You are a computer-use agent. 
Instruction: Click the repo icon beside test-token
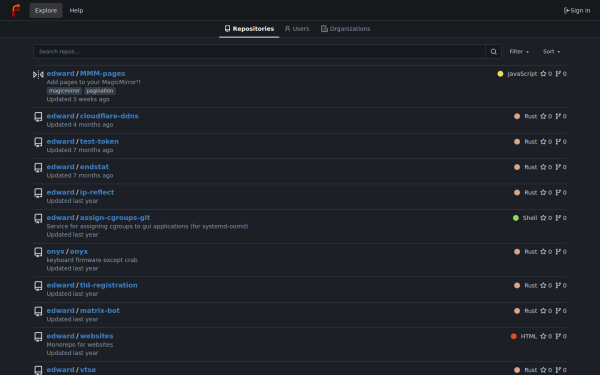coord(38,142)
